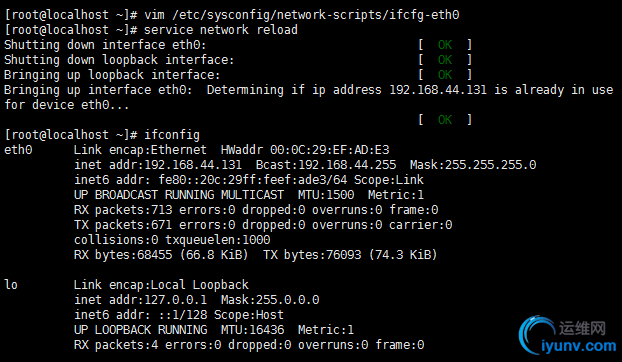
Task: Click the 'TX bytes:76093 (74.3 KiB)' text
Action: tap(350, 255)
